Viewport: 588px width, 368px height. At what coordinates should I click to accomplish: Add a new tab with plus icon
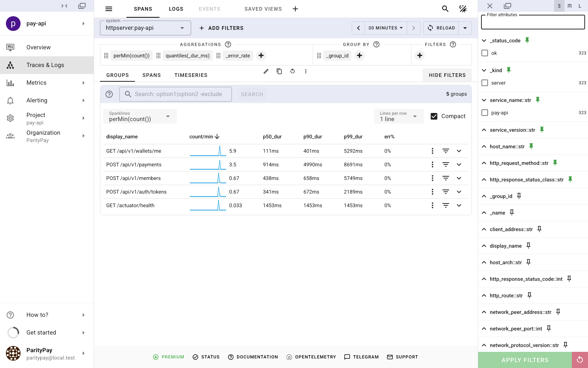coord(295,9)
